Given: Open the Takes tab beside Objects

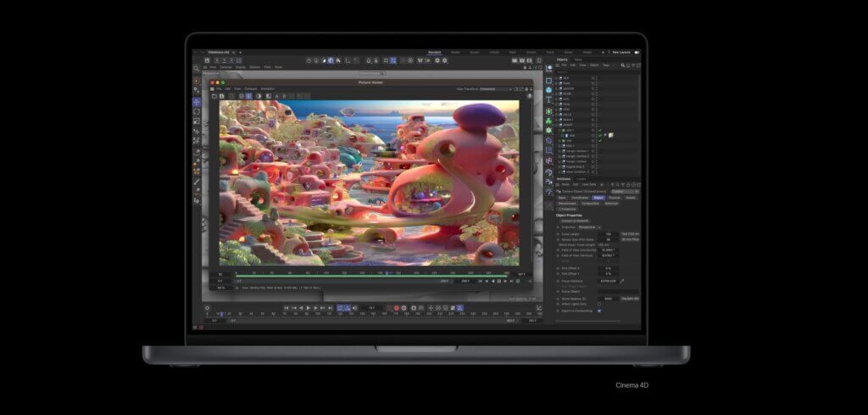Looking at the screenshot, I should (x=578, y=59).
